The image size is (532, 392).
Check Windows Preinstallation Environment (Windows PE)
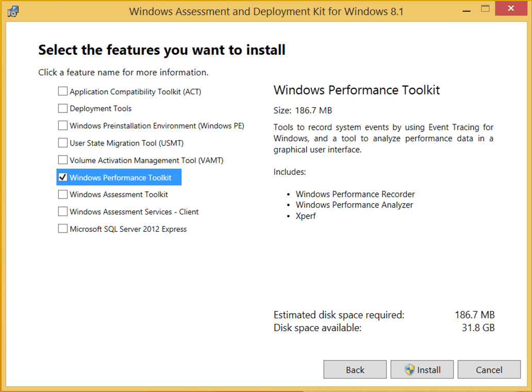pos(62,125)
